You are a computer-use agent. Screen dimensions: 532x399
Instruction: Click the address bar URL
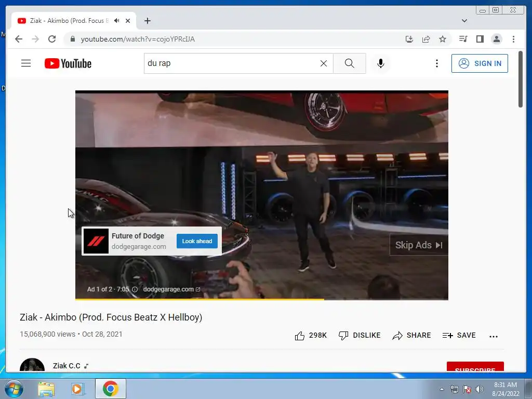click(x=138, y=39)
